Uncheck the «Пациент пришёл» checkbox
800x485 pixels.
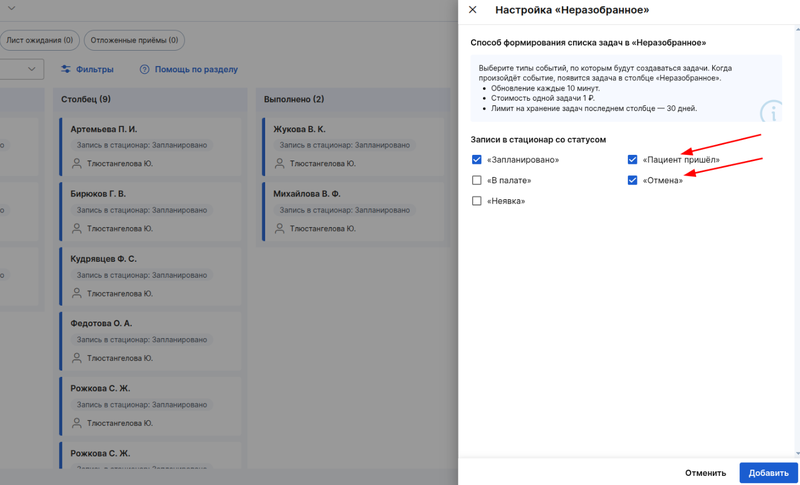(x=632, y=160)
